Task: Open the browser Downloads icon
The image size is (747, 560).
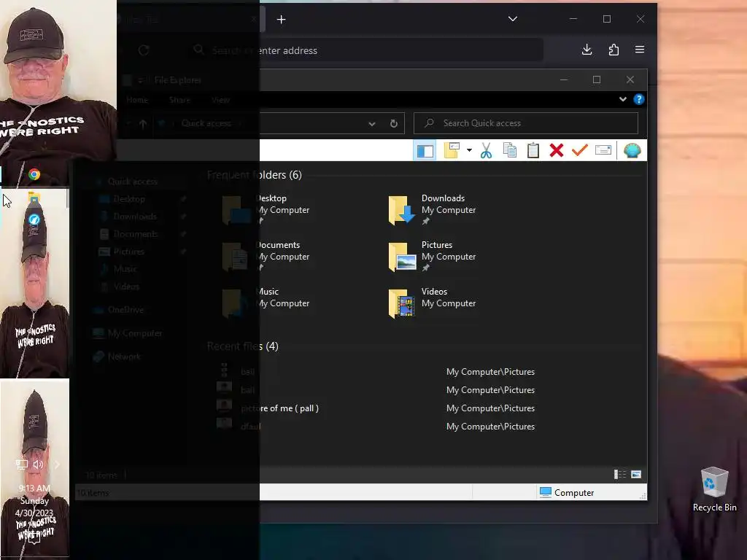Action: tap(587, 50)
